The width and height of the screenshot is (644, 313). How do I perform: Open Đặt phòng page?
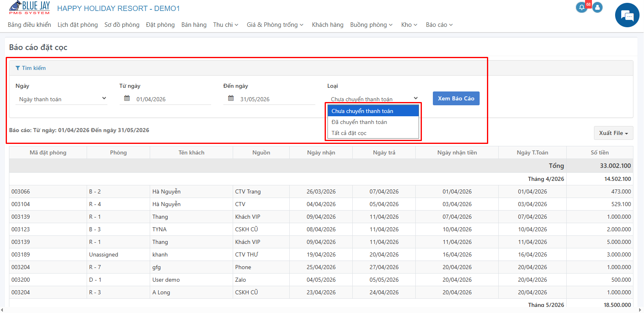point(160,25)
